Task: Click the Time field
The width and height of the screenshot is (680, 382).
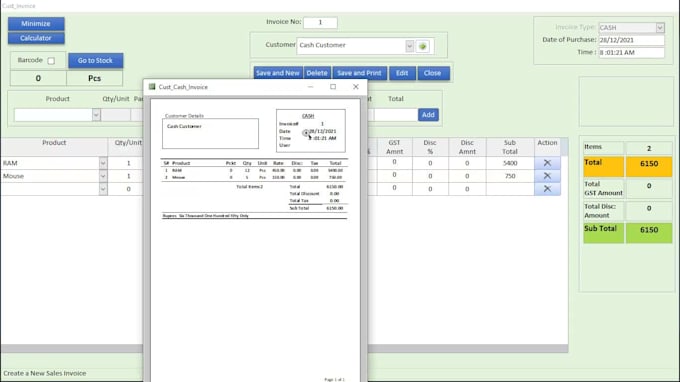Action: 631,52
